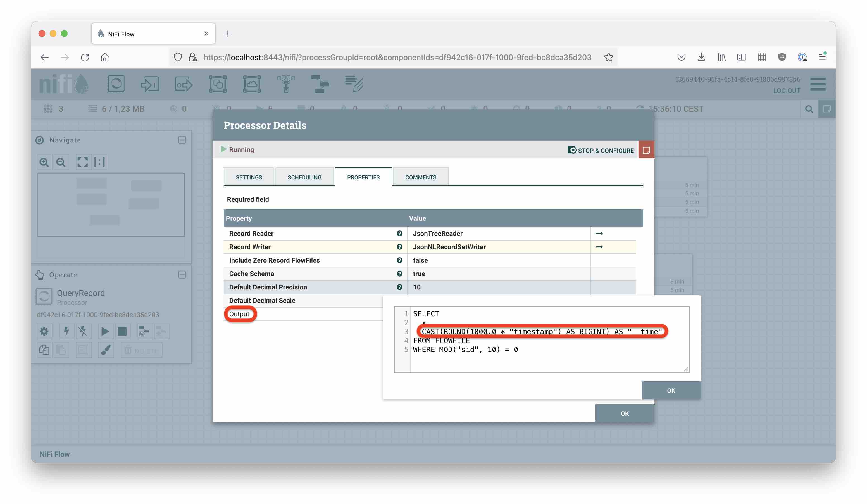The width and height of the screenshot is (867, 504).
Task: Open the Comments tab
Action: coord(420,177)
